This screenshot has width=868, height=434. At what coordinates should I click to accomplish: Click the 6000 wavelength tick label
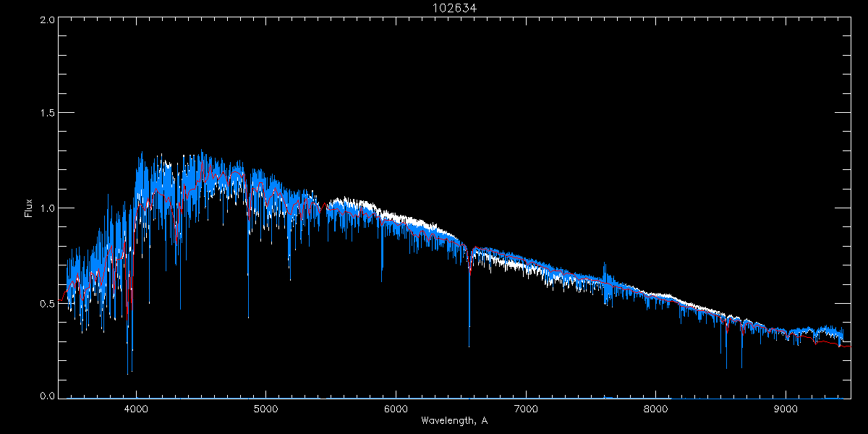point(396,409)
